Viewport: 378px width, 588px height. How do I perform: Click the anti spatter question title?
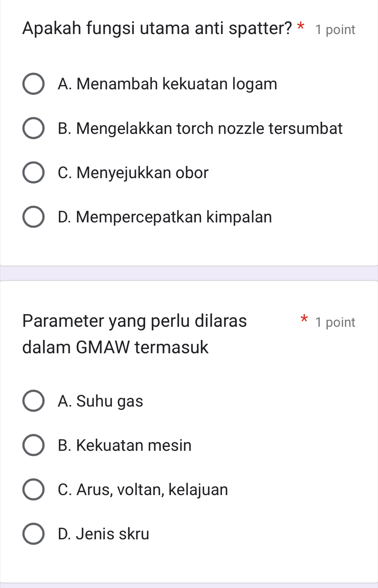157,28
